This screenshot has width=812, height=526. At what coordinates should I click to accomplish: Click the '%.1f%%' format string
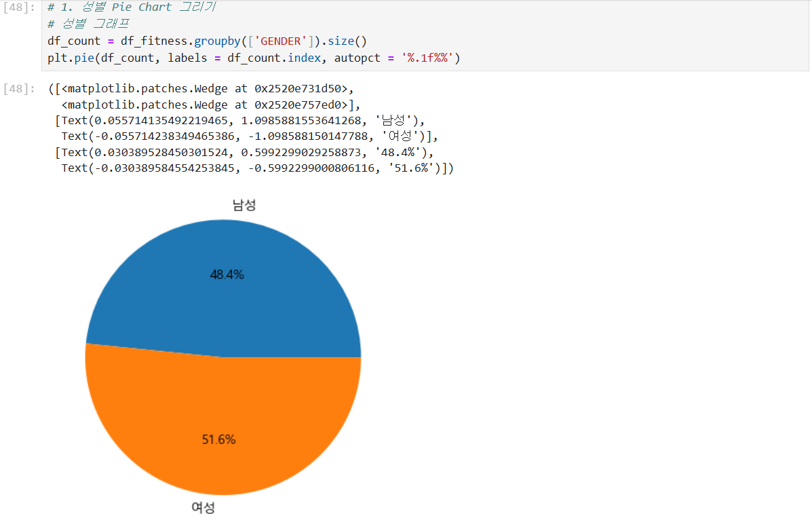pos(427,58)
